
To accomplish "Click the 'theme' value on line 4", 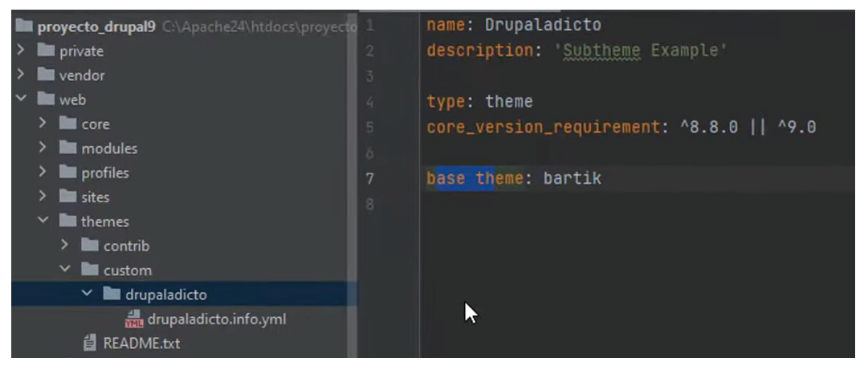I will click(x=509, y=102).
